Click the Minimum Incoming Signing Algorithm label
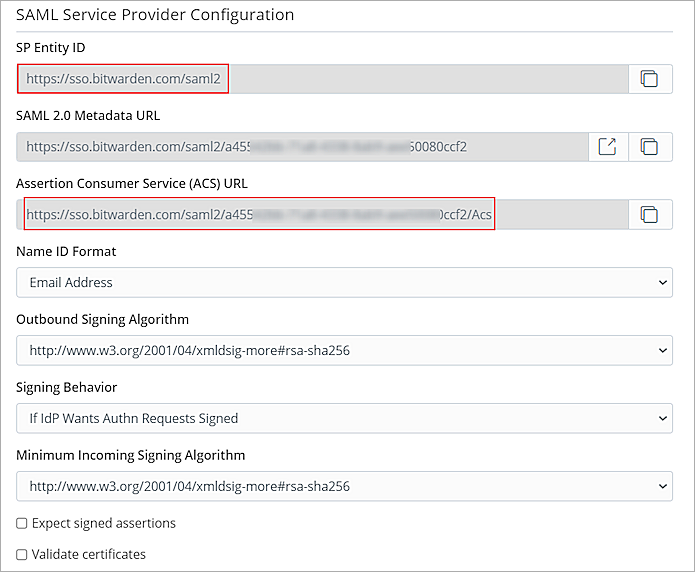Viewport: 695px width, 572px height. click(131, 455)
